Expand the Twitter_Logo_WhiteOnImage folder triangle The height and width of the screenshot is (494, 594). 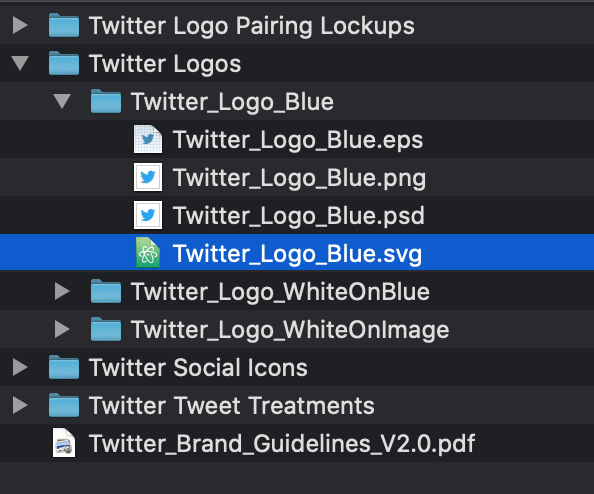coord(62,329)
